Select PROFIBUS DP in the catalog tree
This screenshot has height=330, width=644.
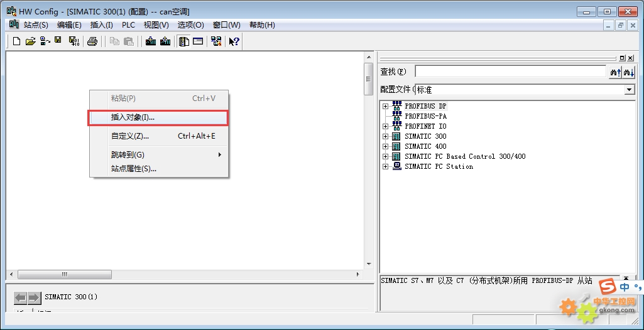[425, 106]
